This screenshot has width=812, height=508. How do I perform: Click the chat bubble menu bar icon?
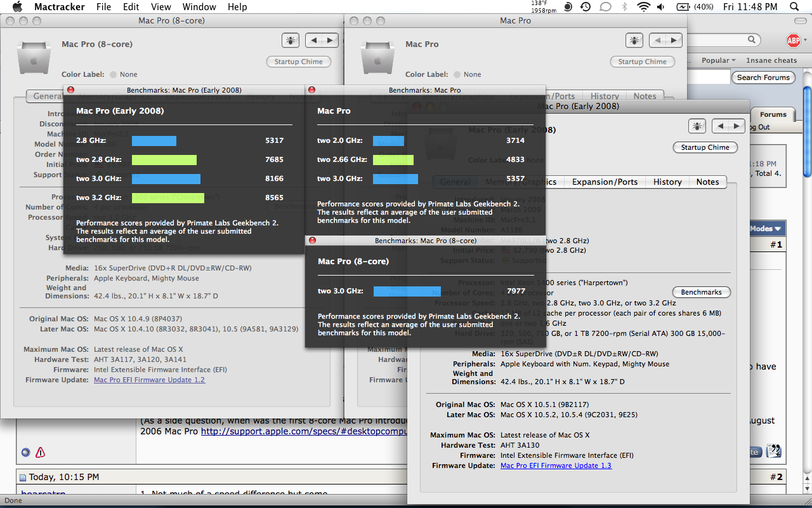605,6
